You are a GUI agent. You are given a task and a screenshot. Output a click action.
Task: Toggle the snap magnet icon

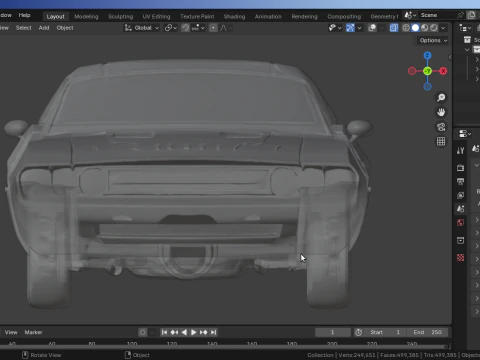(185, 28)
